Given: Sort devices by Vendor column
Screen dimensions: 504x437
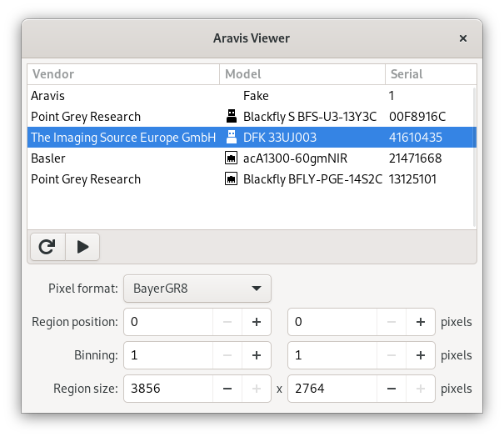Looking at the screenshot, I should click(123, 74).
